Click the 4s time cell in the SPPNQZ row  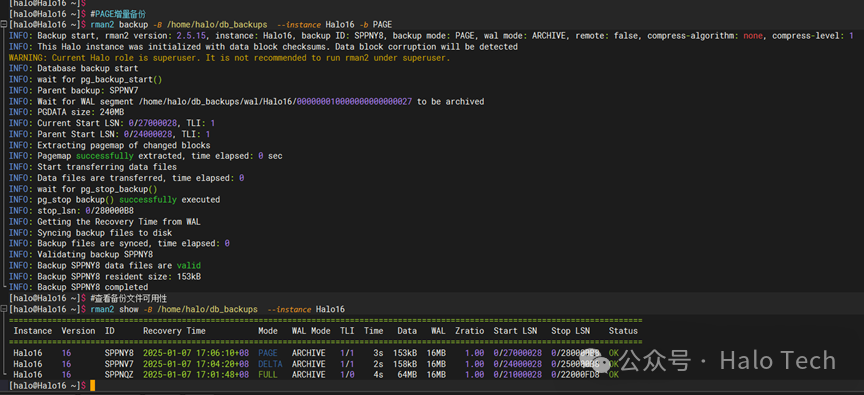point(378,375)
